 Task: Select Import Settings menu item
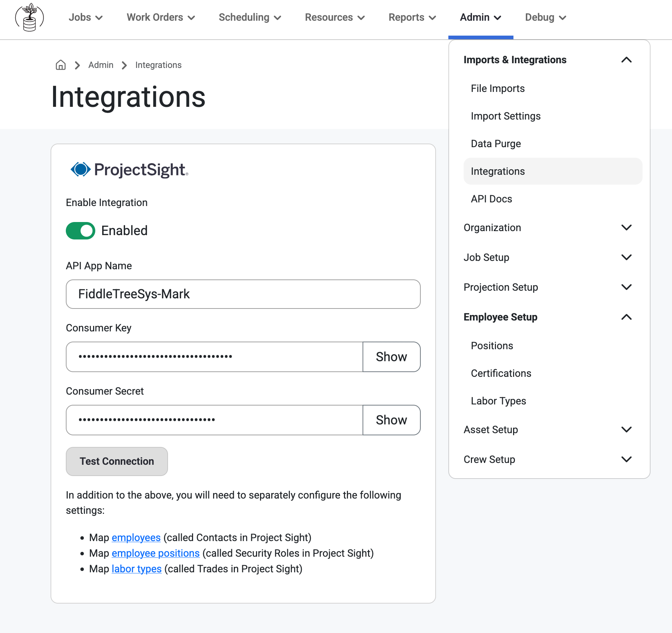[x=553, y=116]
